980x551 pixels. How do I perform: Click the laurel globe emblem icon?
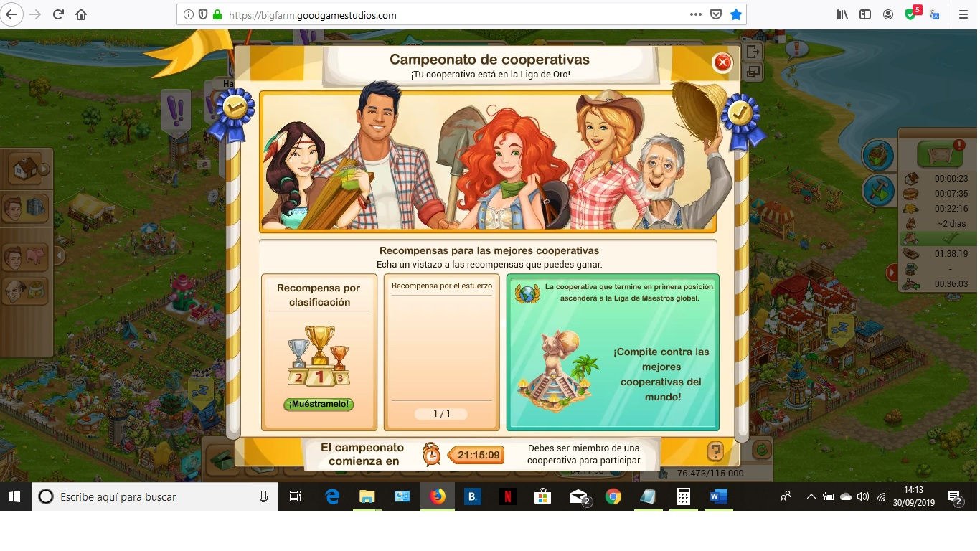pos(527,295)
